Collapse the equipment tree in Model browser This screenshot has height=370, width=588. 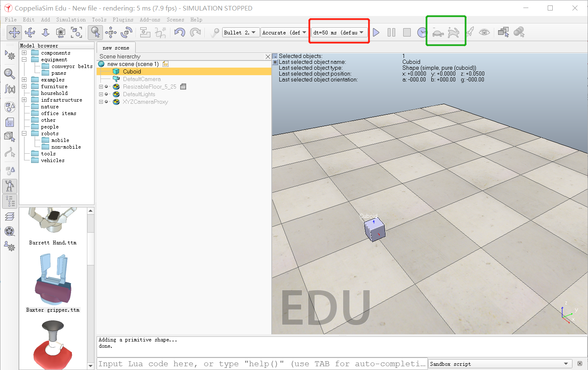pyautogui.click(x=24, y=59)
